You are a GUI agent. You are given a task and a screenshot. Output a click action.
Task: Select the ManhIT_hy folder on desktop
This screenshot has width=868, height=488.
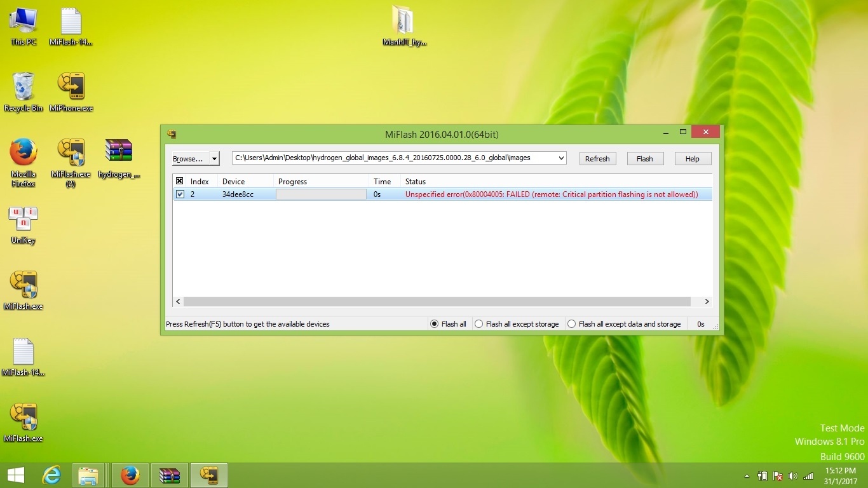404,27
